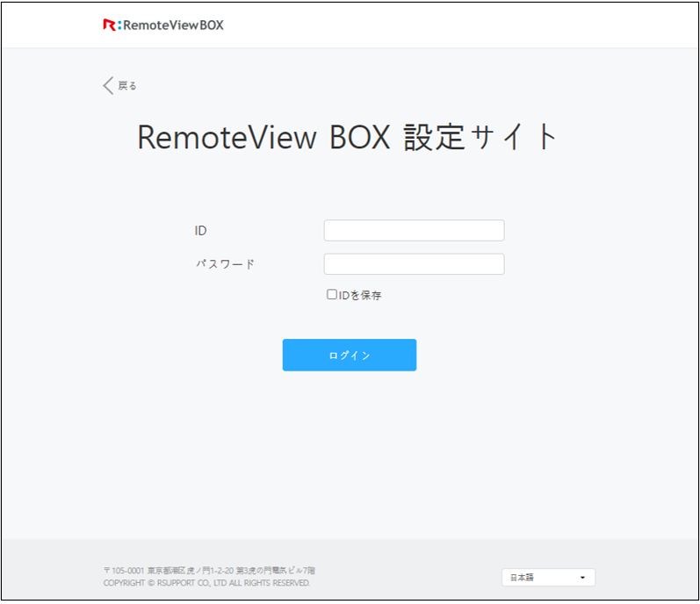Click the パスワード label text

(225, 264)
